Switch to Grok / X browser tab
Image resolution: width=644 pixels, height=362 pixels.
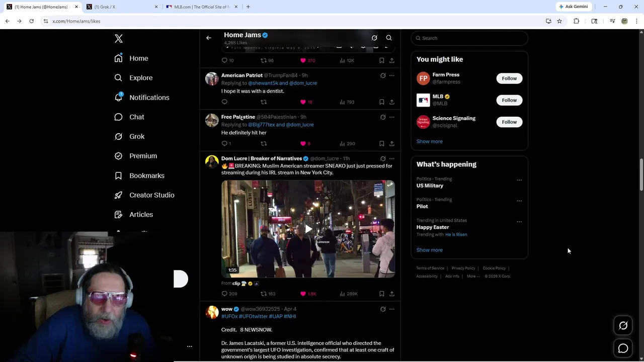coord(121,7)
